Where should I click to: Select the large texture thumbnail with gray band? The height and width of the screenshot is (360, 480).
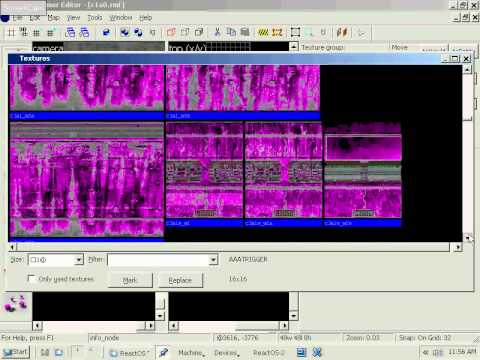click(87, 179)
